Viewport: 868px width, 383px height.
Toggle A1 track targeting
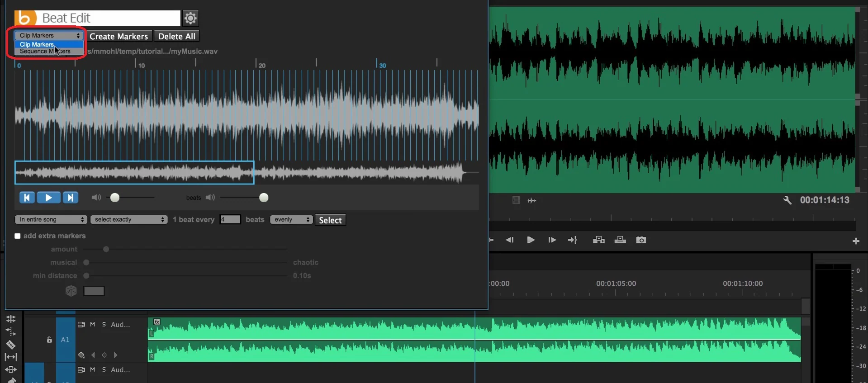(66, 340)
